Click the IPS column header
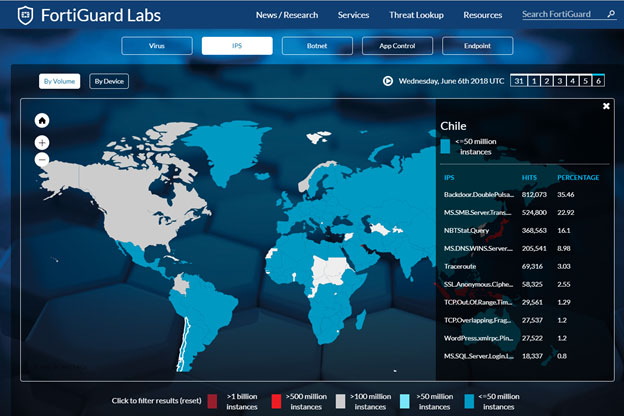 tap(449, 178)
